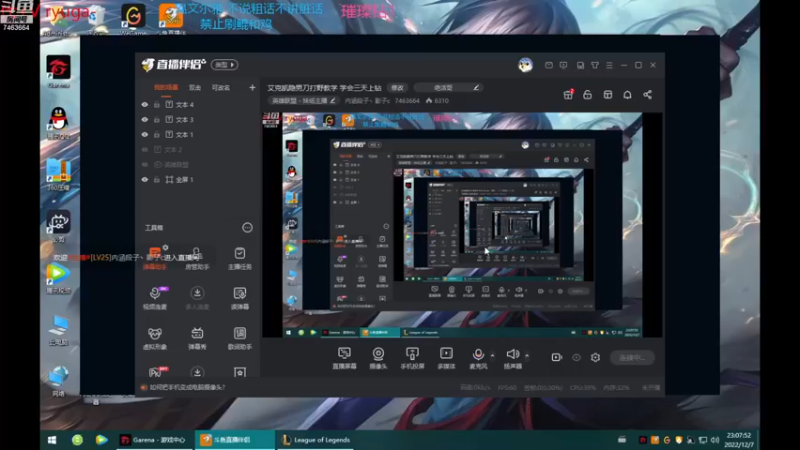The width and height of the screenshot is (800, 450).
Task: Add 直播屏幕 screen capture source
Action: [x=344, y=358]
